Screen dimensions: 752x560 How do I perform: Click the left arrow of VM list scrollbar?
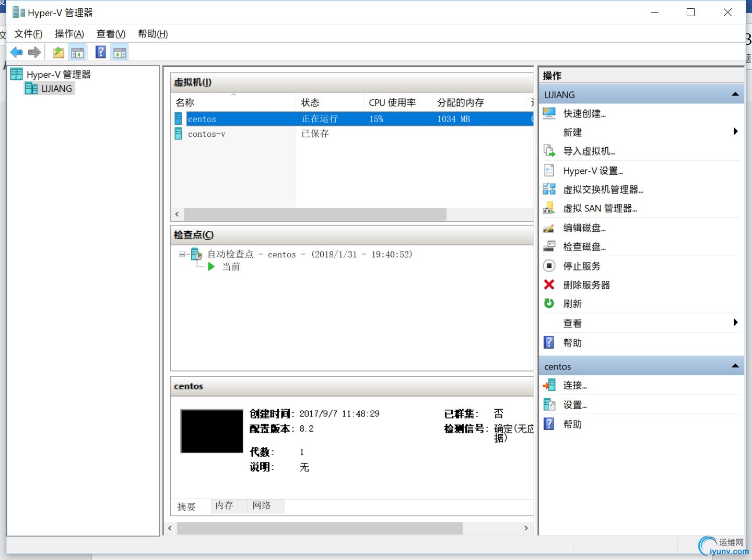coord(177,214)
